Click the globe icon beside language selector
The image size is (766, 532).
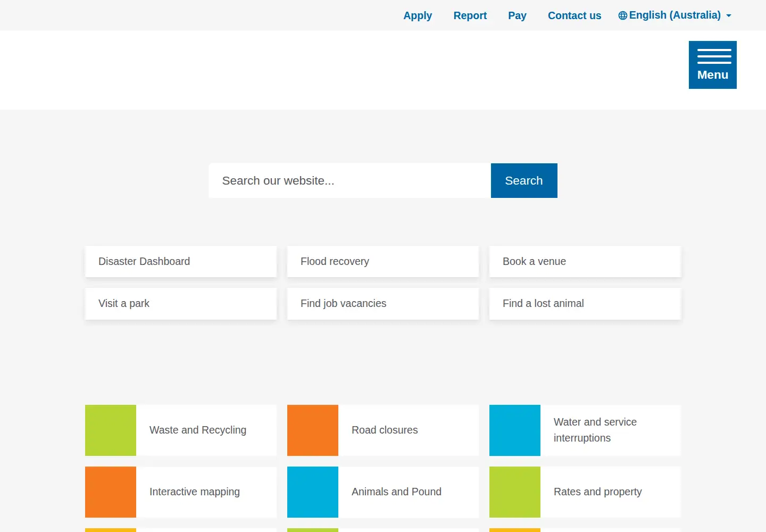pos(623,15)
